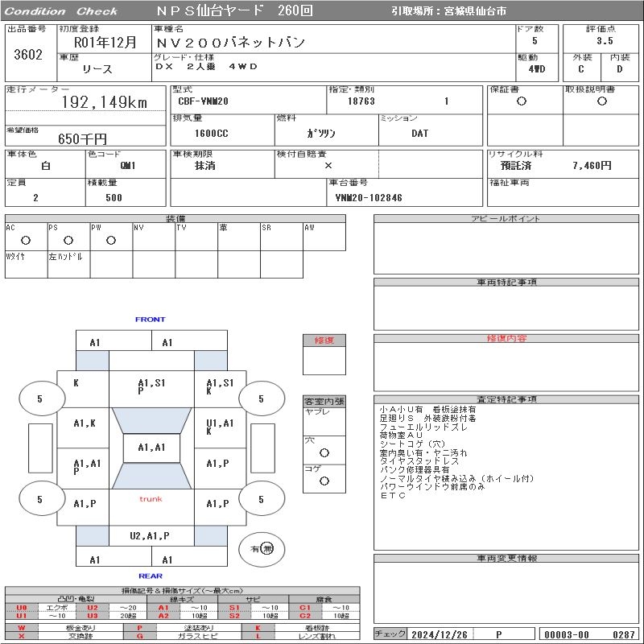Click the red U0 legend cell

tap(22, 608)
